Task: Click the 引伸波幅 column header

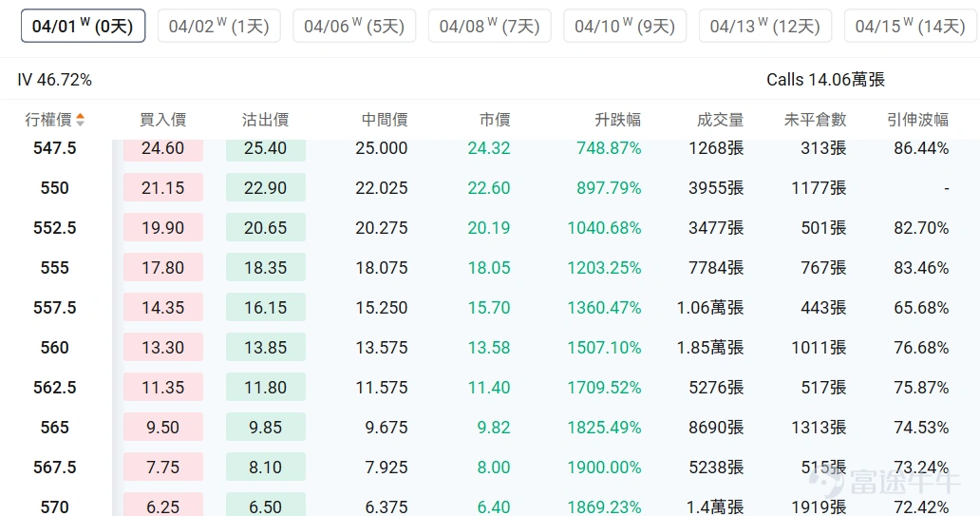Action: pos(917,120)
